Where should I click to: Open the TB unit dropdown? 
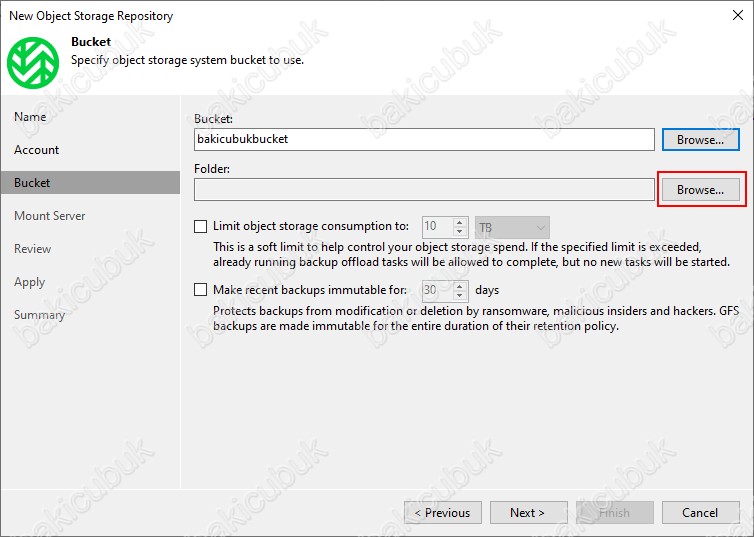pos(512,227)
